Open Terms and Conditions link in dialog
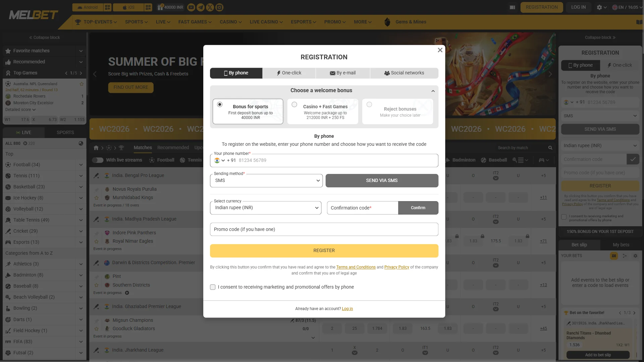Image resolution: width=644 pixels, height=362 pixels. point(356,267)
